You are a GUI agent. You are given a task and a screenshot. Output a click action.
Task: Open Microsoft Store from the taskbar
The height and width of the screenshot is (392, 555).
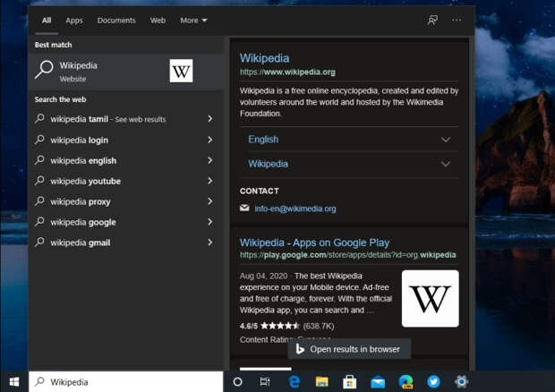pos(350,381)
